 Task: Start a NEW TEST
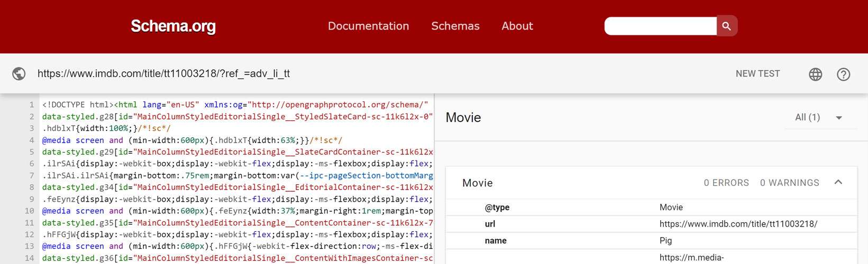(x=757, y=74)
